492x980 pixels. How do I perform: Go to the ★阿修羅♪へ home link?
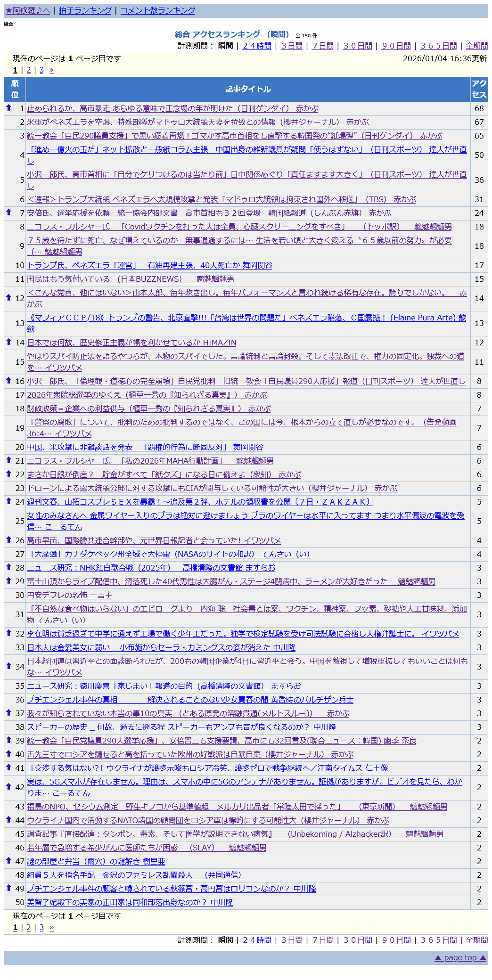tap(28, 10)
